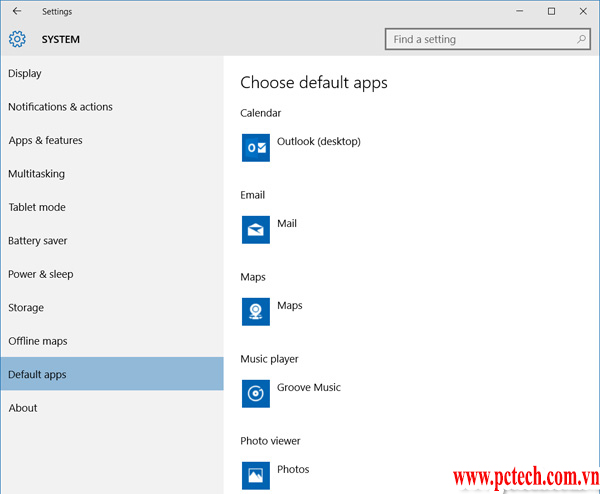Image resolution: width=600 pixels, height=494 pixels.
Task: Open the Display settings page
Action: point(25,73)
